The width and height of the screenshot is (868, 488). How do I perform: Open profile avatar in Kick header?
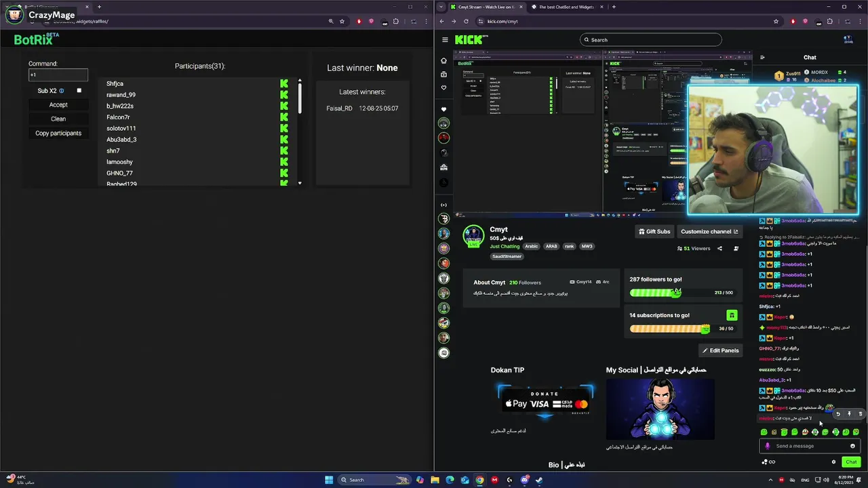(x=847, y=40)
